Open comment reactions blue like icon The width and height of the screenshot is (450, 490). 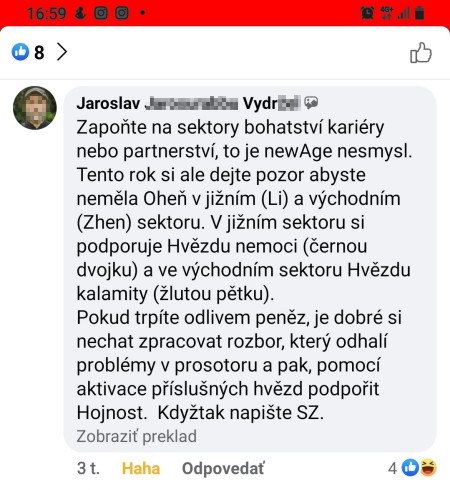pos(410,468)
